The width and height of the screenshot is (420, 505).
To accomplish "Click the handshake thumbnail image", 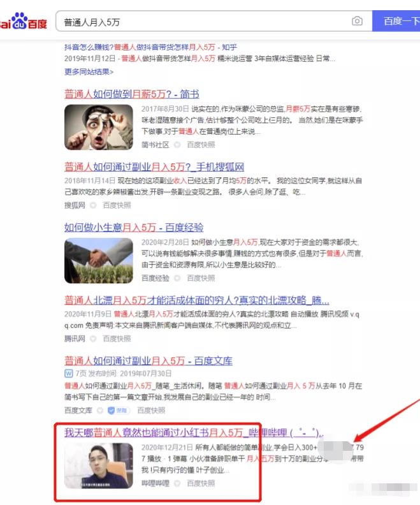I will pyautogui.click(x=99, y=261).
